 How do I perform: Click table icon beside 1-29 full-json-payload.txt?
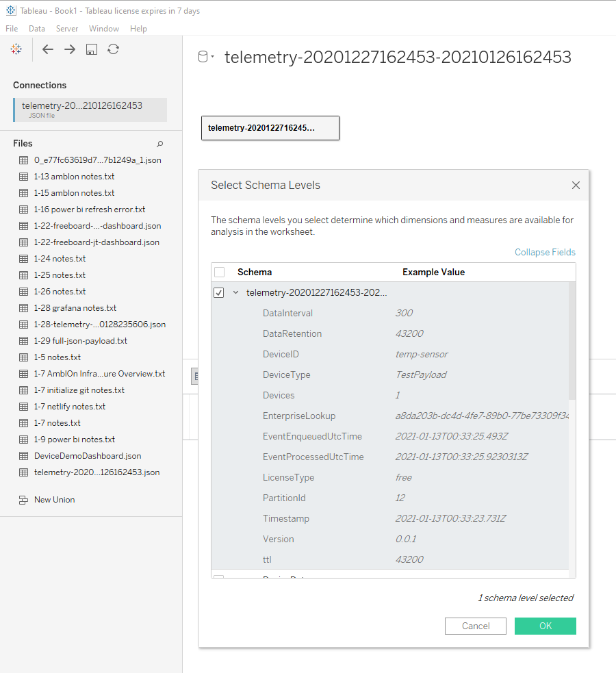23,341
